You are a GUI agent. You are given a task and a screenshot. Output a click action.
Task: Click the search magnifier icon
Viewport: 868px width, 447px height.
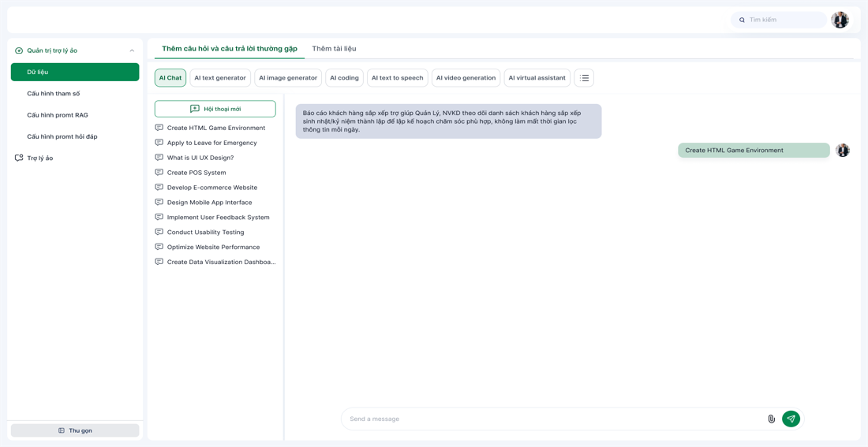tap(742, 20)
